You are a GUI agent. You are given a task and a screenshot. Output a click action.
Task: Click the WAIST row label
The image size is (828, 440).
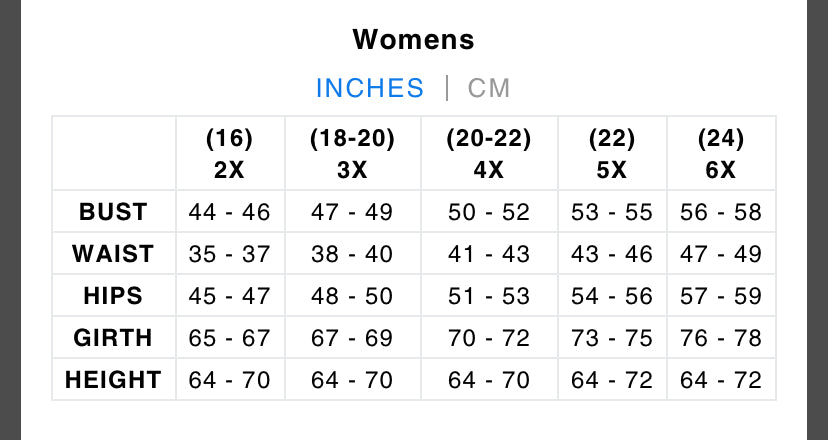113,254
